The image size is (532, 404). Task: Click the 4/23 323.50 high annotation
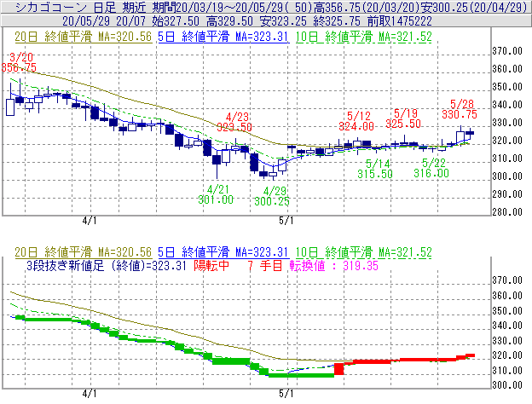pyautogui.click(x=234, y=122)
